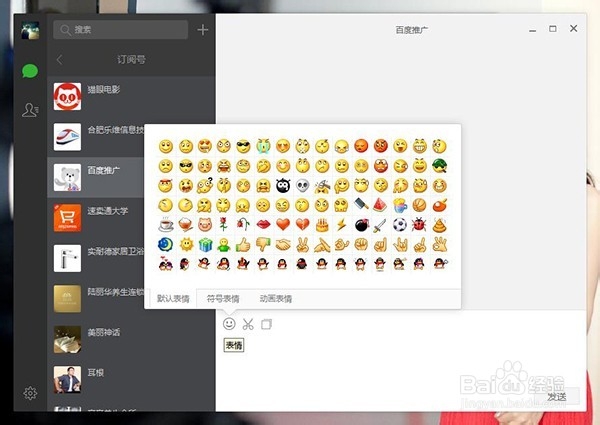
Task: Switch to the 动画表情 tab
Action: click(276, 299)
